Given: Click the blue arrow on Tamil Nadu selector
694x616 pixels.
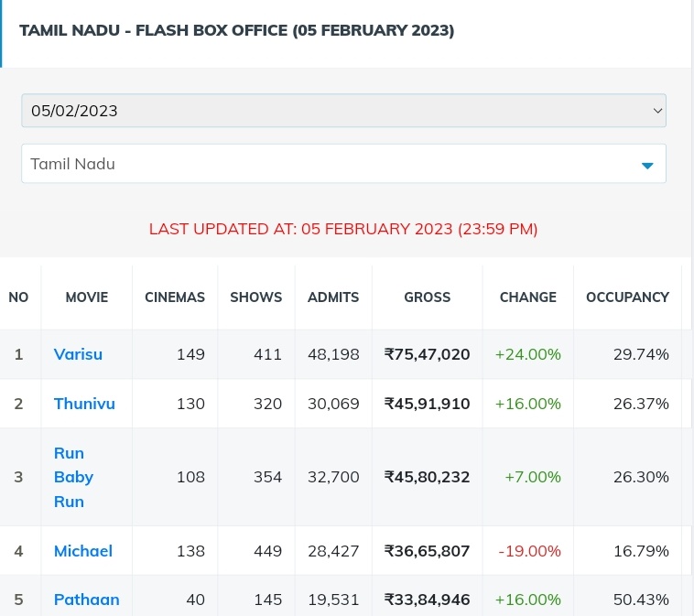Looking at the screenshot, I should click(647, 166).
